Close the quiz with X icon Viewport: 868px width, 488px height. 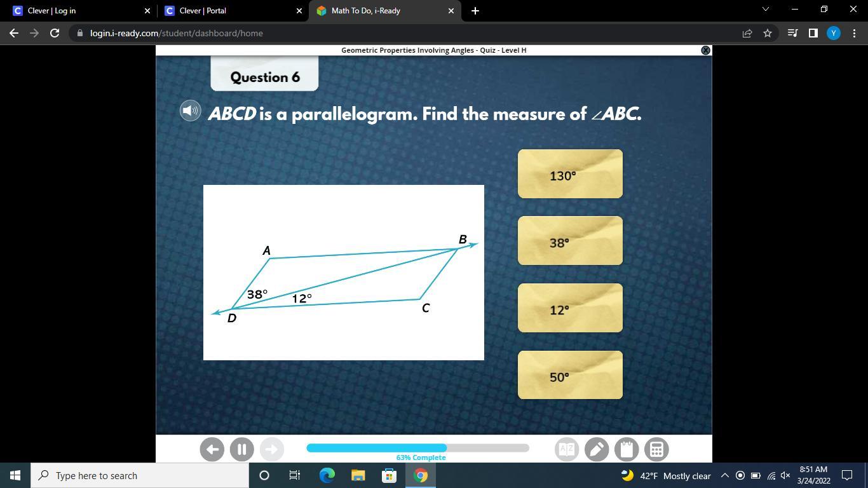pos(705,50)
